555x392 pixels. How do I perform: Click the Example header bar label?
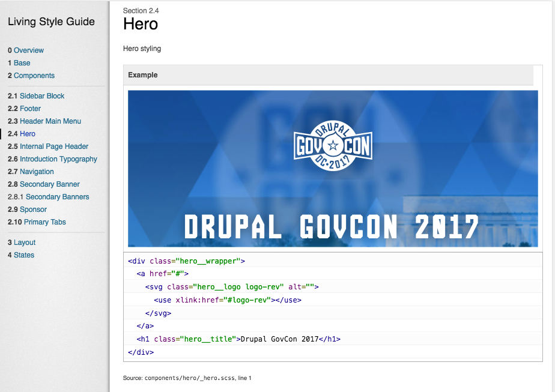point(142,75)
